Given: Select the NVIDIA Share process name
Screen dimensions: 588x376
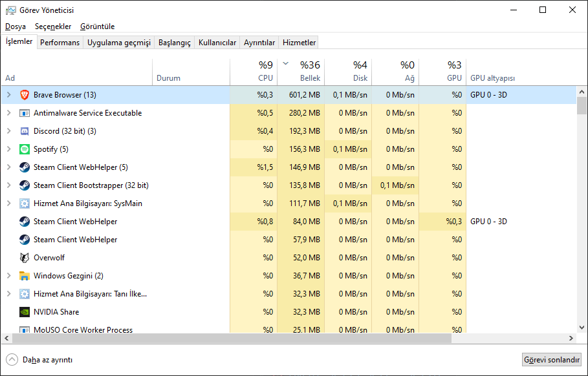Looking at the screenshot, I should tap(56, 311).
